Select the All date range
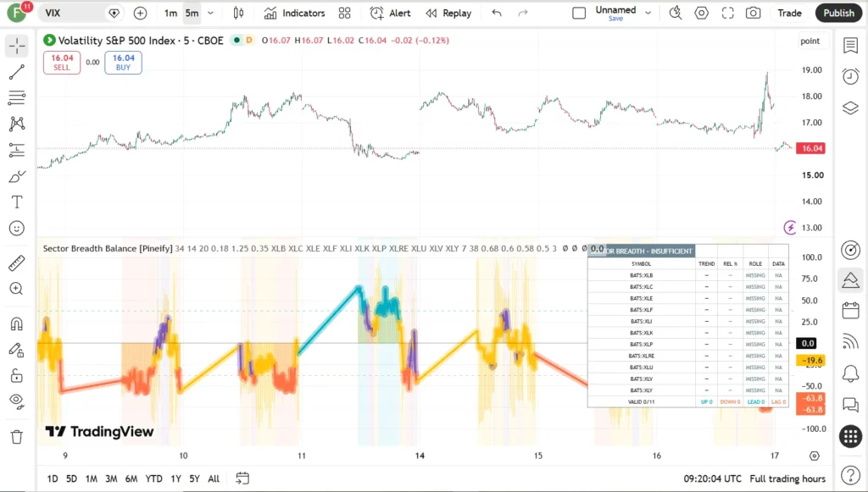Viewport: 868px width, 492px height. 214,478
